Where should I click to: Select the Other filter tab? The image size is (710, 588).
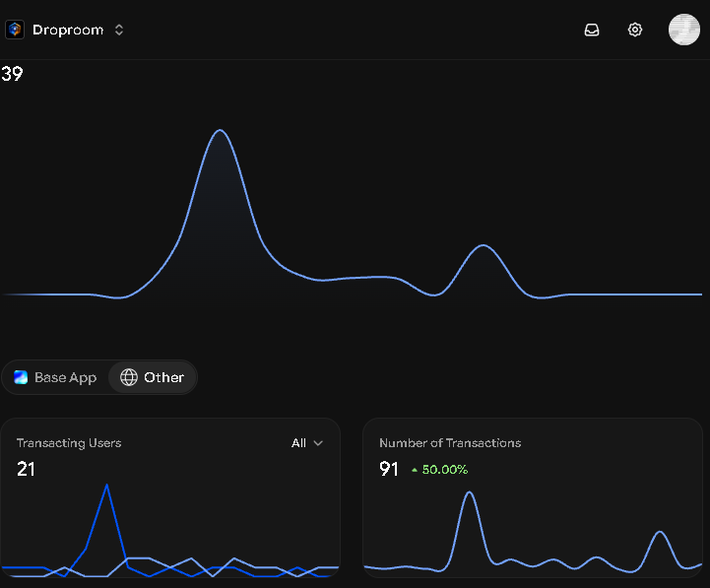point(152,377)
